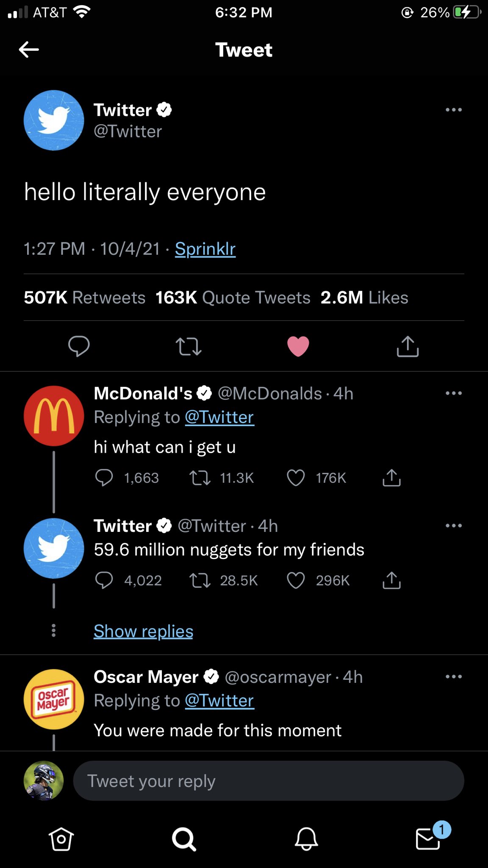
Task: Tap the back arrow icon
Action: pyautogui.click(x=29, y=50)
